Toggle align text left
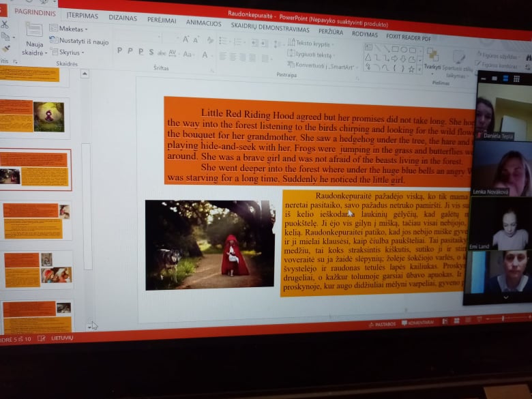 [223, 56]
